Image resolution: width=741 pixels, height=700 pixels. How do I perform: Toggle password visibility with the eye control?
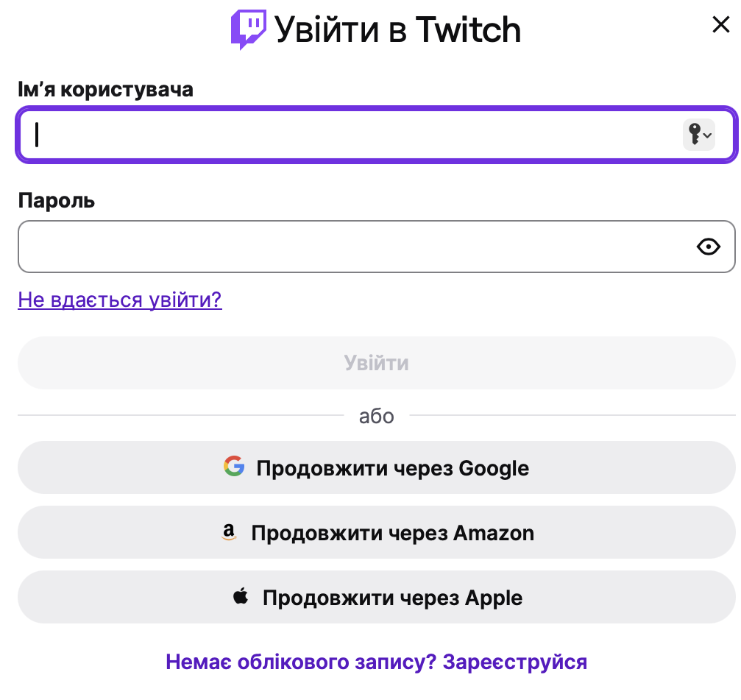point(708,247)
